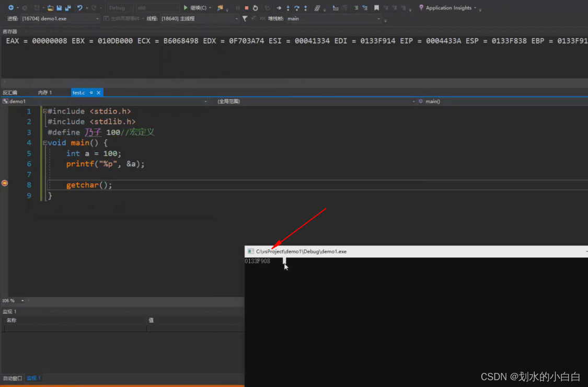Click the getchar() call on line 8
The image size is (588, 387).
click(89, 185)
